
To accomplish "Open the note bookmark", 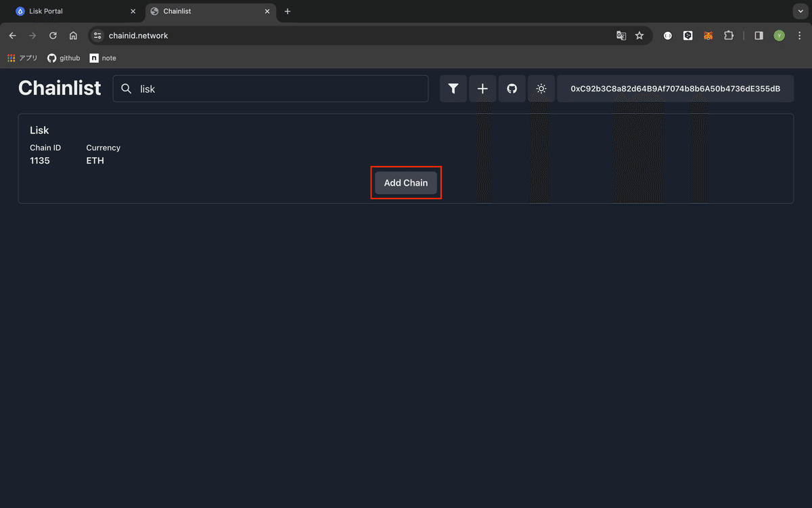I will point(103,58).
